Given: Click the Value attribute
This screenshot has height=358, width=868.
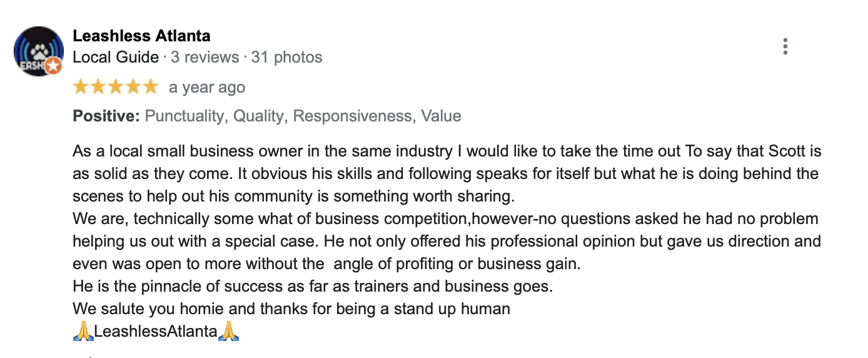Looking at the screenshot, I should pyautogui.click(x=441, y=116).
